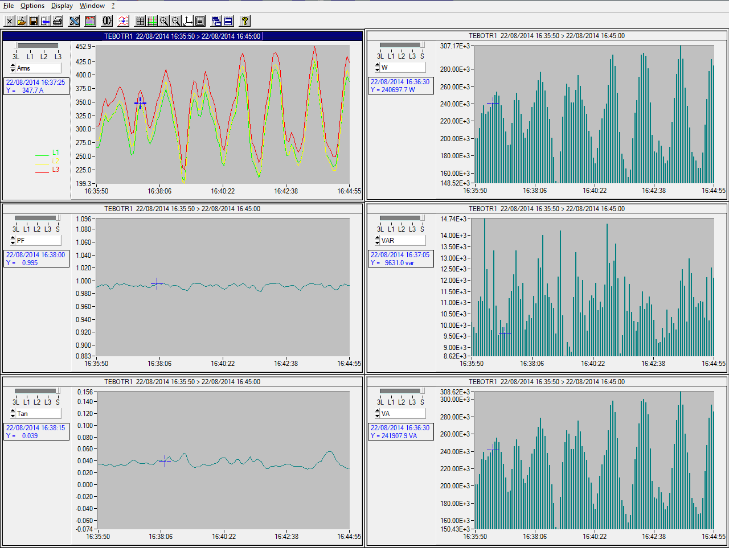The height and width of the screenshot is (560, 729).
Task: Open the File menu
Action: [x=9, y=6]
